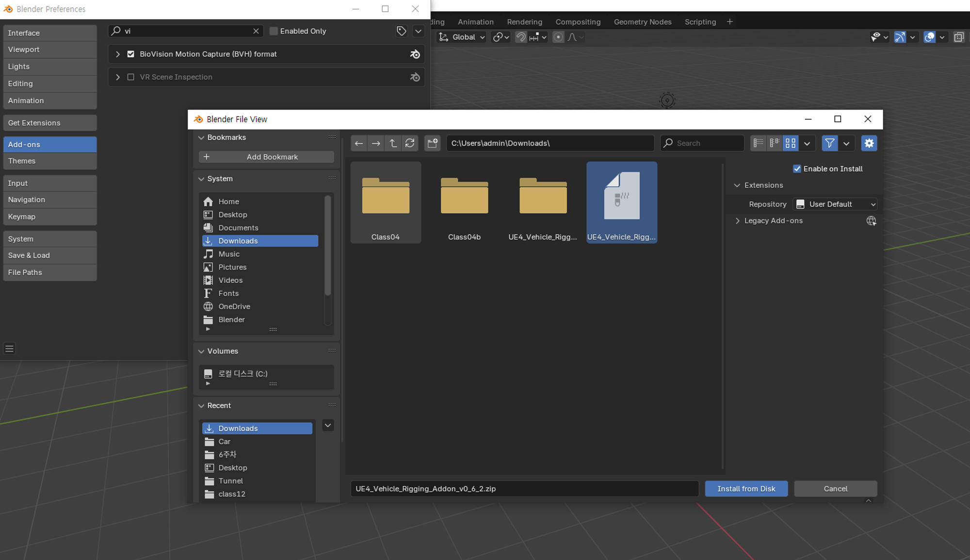The height and width of the screenshot is (560, 970).
Task: Expand VR Scene Inspection add-on details
Action: (117, 77)
